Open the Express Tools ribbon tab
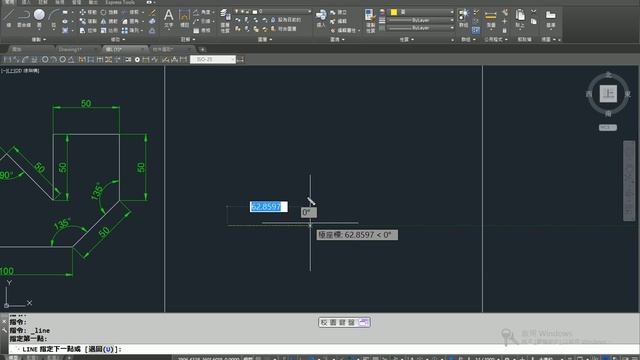Screen dimensions: 640x360 [x=120, y=2]
